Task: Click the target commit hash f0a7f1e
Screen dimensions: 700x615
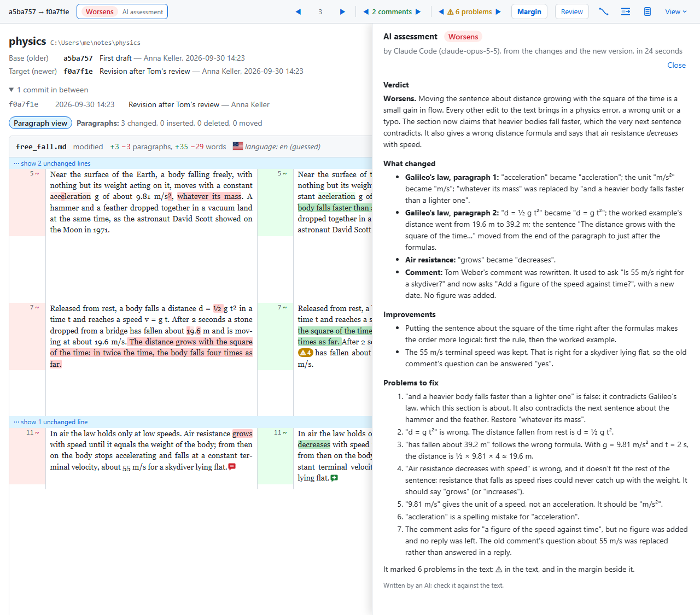Action: [x=78, y=71]
